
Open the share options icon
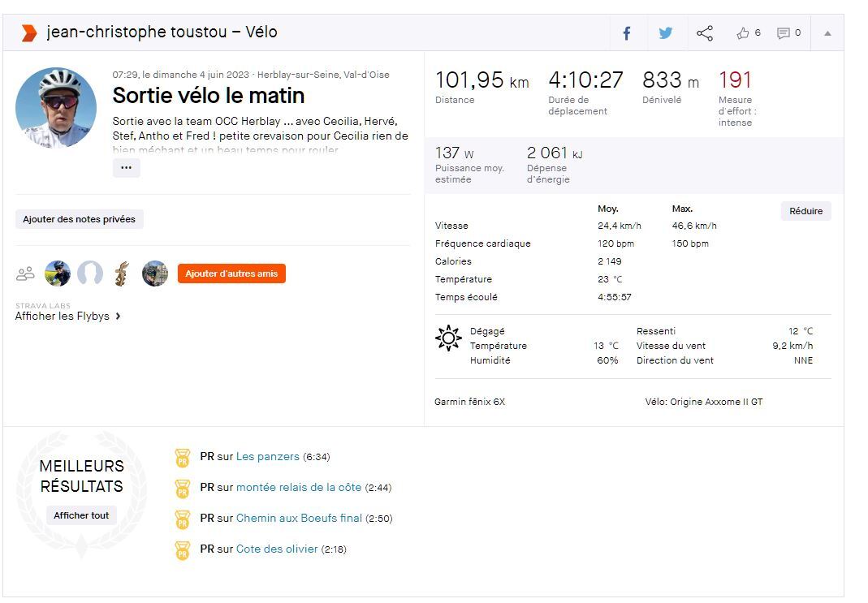705,33
